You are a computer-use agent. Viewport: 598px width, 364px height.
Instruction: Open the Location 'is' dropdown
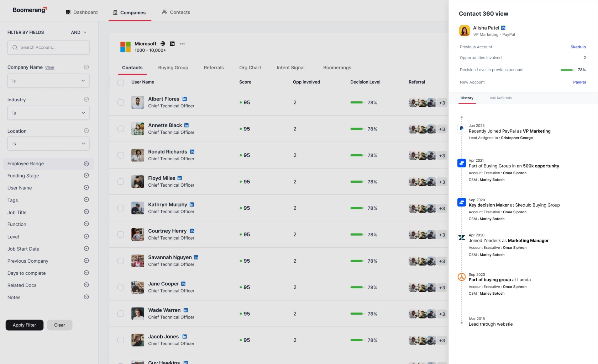coord(48,144)
